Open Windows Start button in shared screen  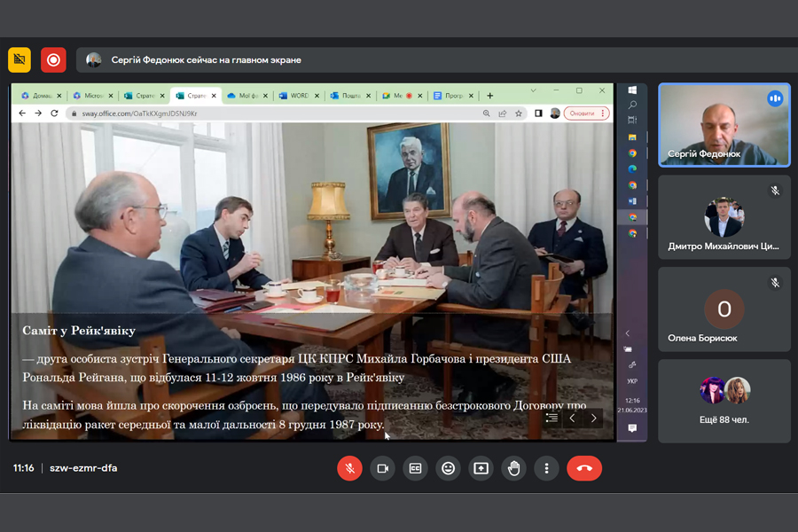click(x=632, y=90)
